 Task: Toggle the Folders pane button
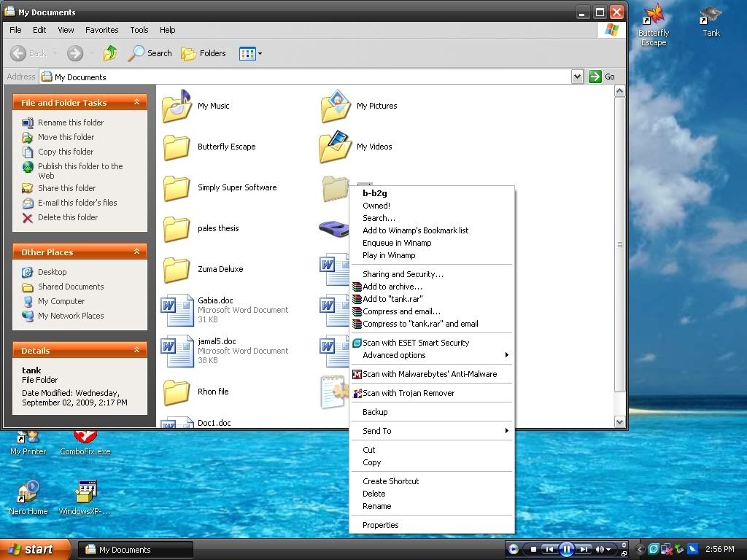coord(204,53)
